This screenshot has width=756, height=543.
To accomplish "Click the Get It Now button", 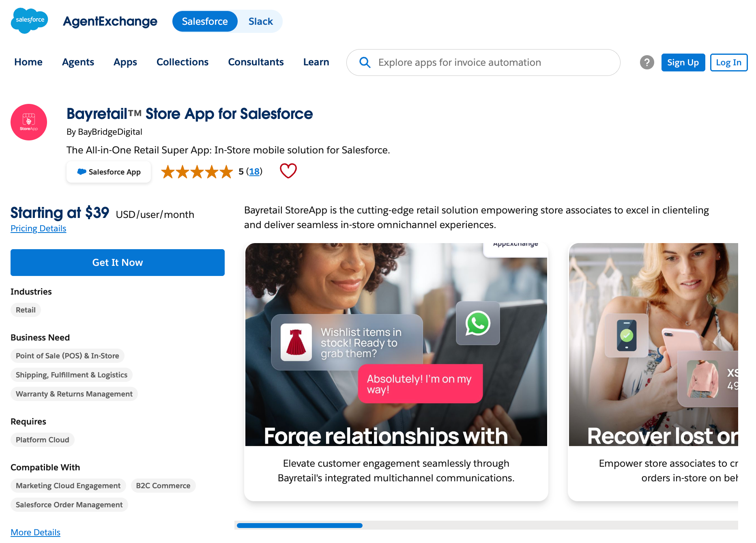I will tap(118, 263).
